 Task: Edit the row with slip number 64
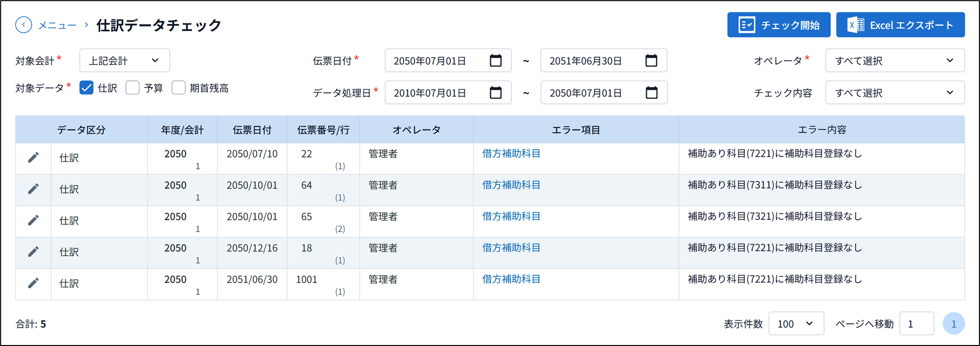point(33,189)
